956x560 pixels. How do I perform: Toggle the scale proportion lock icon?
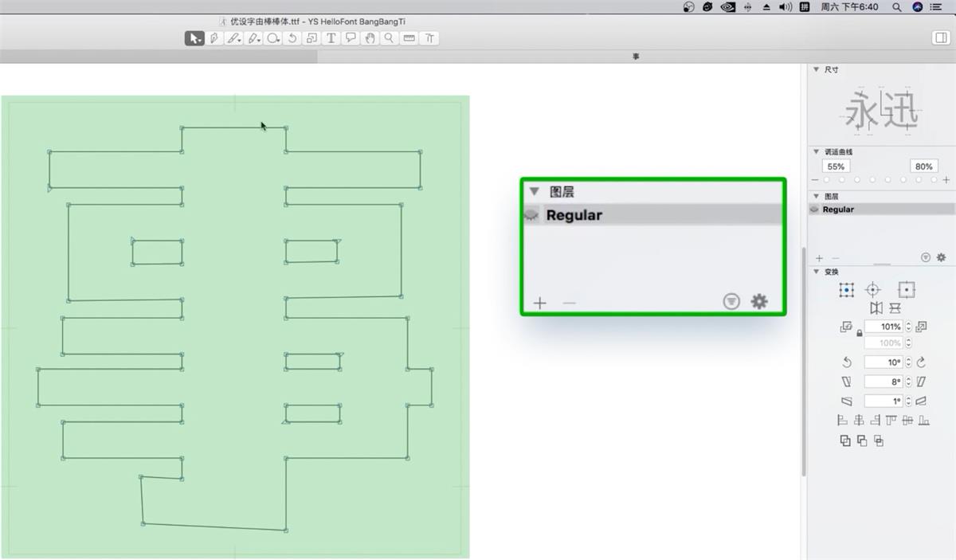pos(859,333)
